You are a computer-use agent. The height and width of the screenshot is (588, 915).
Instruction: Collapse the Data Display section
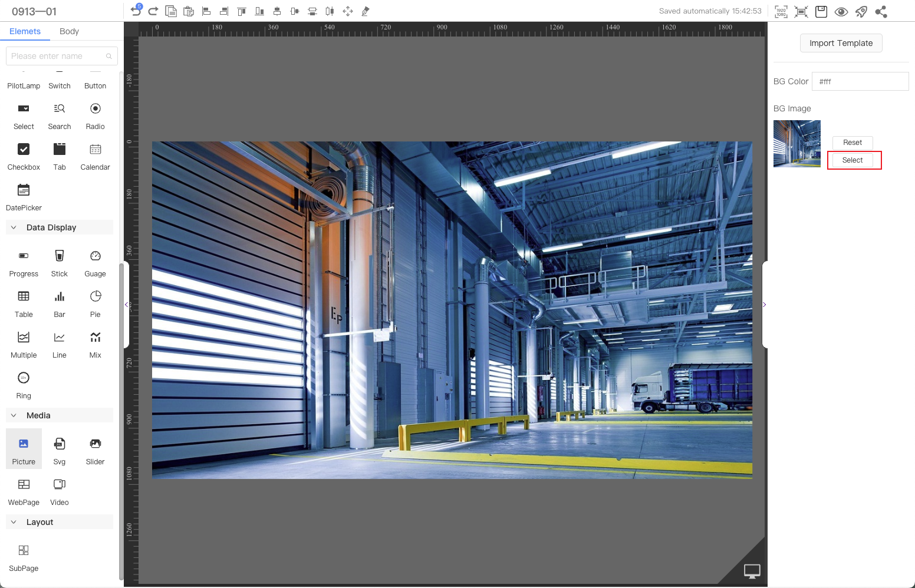coord(14,227)
